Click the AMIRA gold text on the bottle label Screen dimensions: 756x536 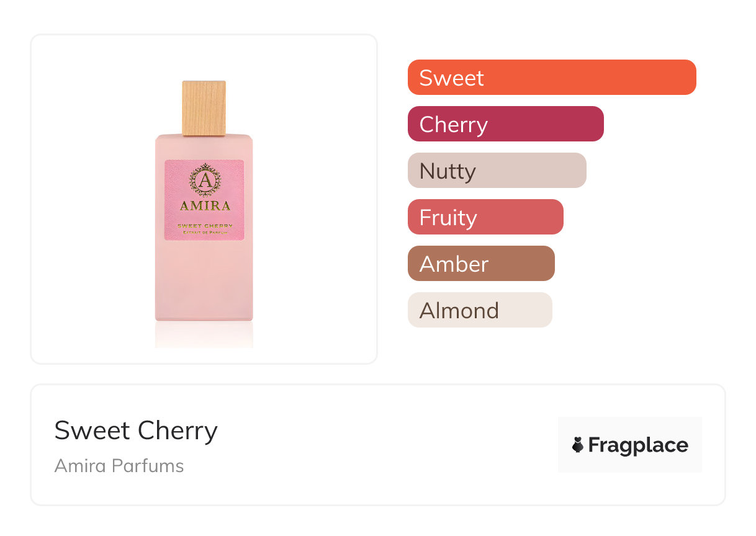(x=205, y=206)
